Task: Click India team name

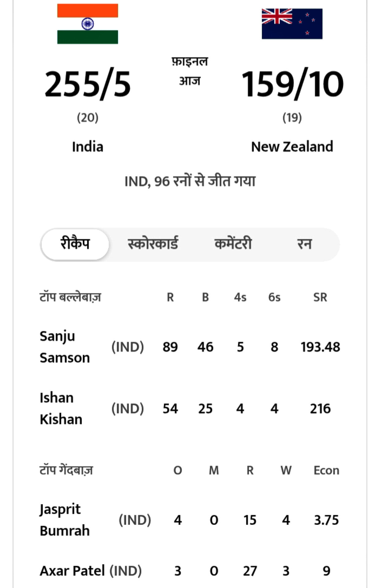Action: click(x=88, y=147)
